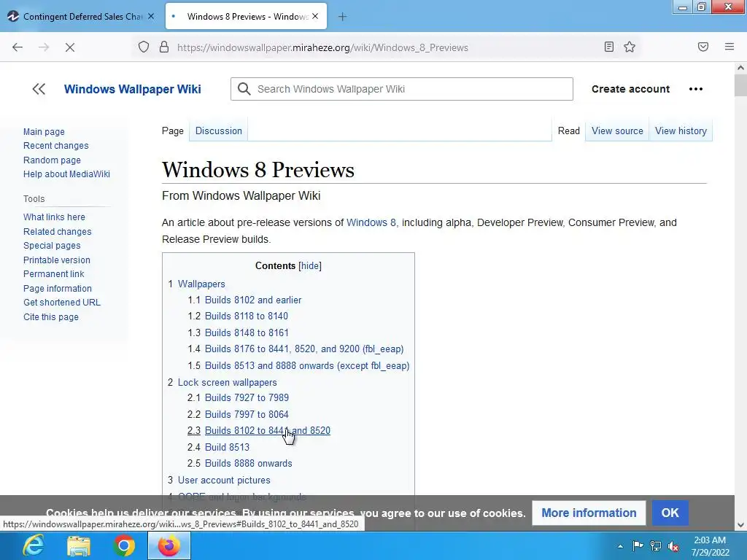Launch Google Chrome from taskbar
Image resolution: width=747 pixels, height=560 pixels.
tap(124, 545)
